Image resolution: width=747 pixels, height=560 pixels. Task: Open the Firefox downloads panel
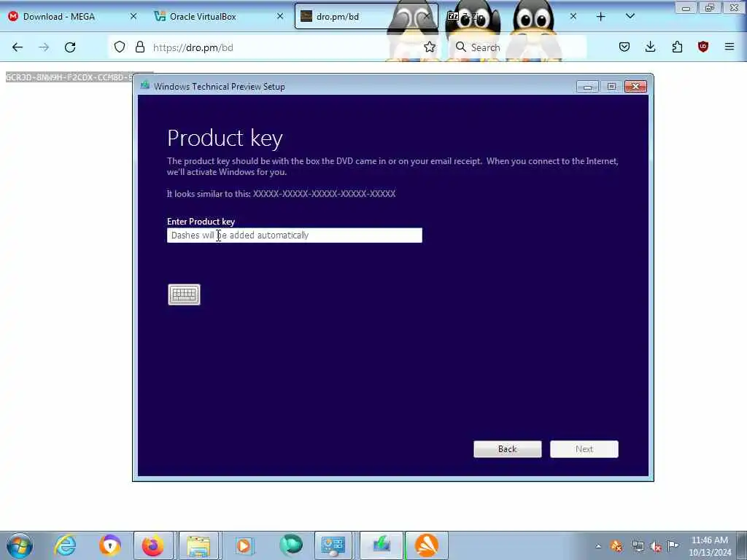(650, 47)
